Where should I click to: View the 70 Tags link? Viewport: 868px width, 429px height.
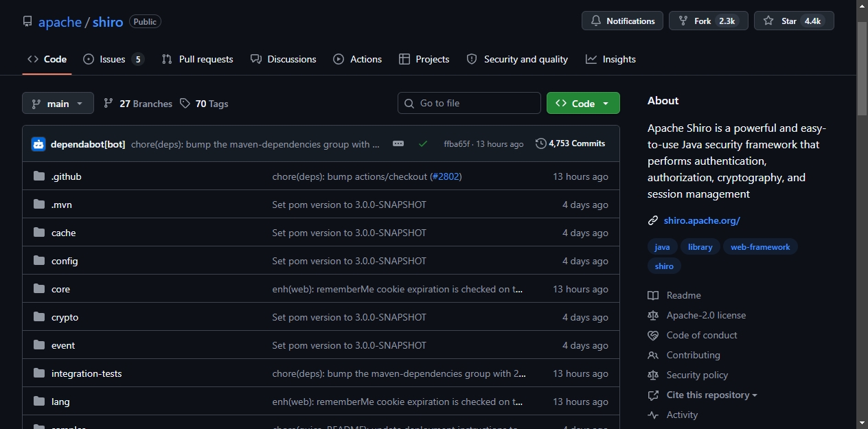(x=204, y=104)
